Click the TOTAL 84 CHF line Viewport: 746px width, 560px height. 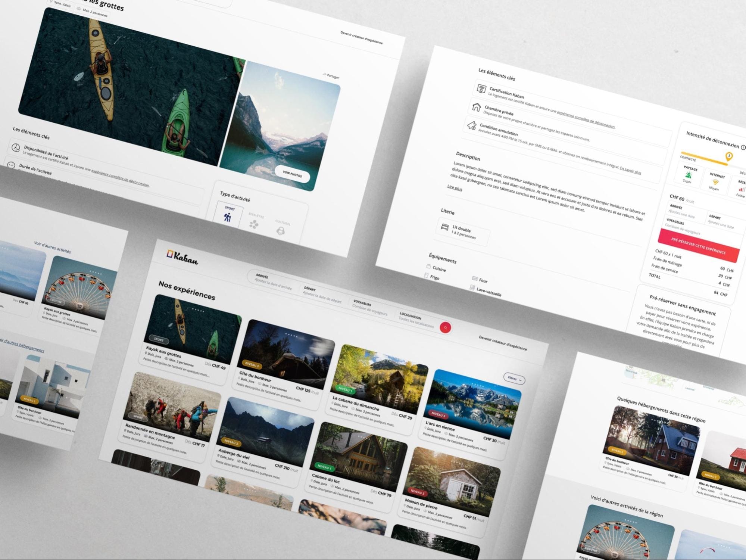[x=687, y=286]
